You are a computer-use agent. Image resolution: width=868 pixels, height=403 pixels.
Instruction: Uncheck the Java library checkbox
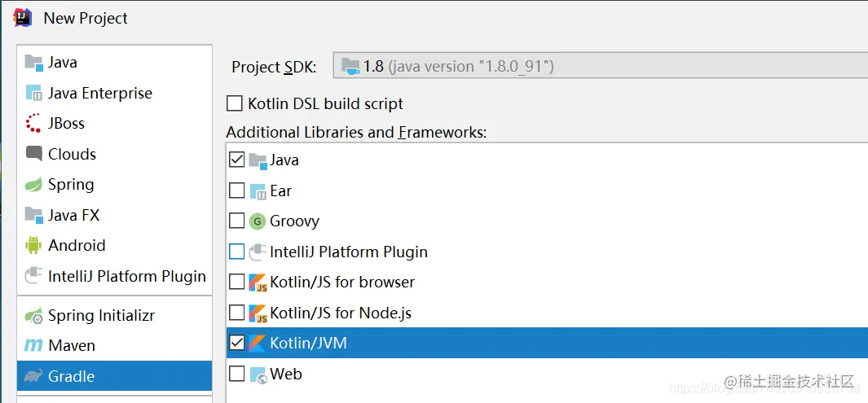[236, 160]
